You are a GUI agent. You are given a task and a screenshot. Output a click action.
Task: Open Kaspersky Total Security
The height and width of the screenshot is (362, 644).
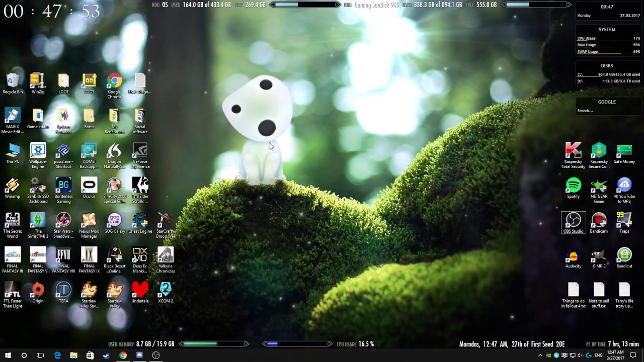click(x=574, y=156)
